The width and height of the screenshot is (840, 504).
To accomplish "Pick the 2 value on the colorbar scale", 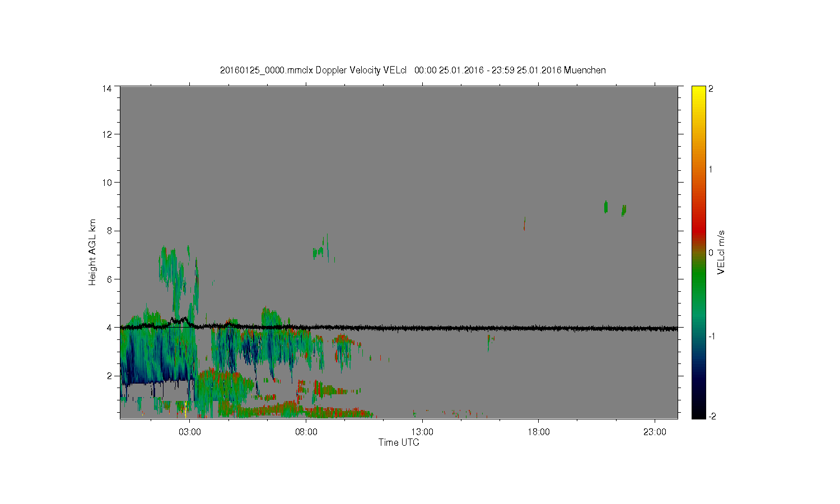I will point(711,89).
